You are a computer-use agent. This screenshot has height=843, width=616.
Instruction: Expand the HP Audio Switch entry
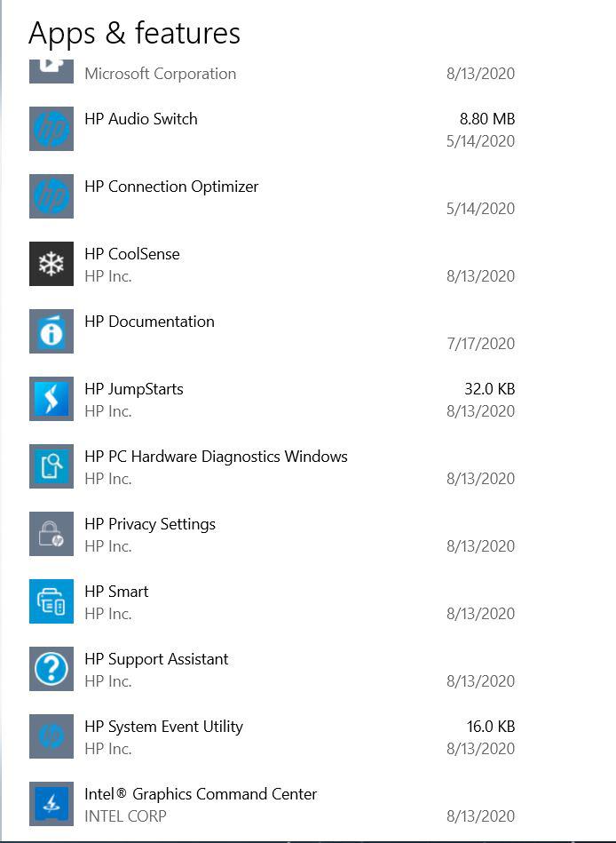266,129
